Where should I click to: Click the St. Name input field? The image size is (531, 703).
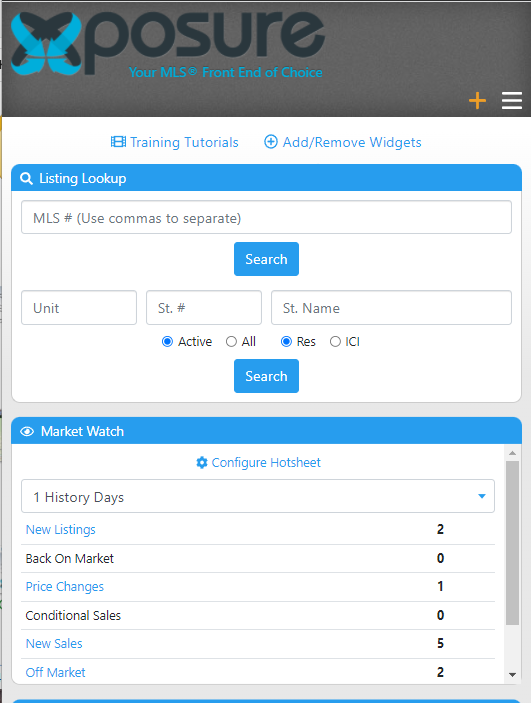[391, 308]
